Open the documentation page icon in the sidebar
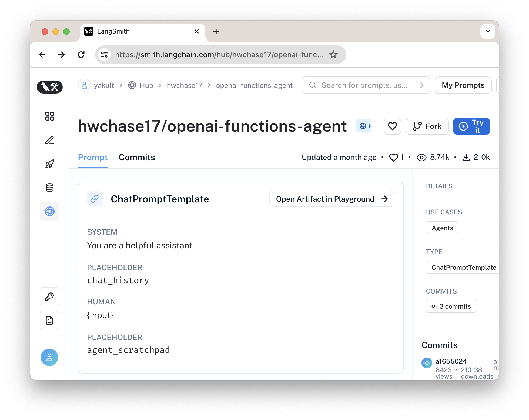This screenshot has width=529, height=420. [49, 321]
